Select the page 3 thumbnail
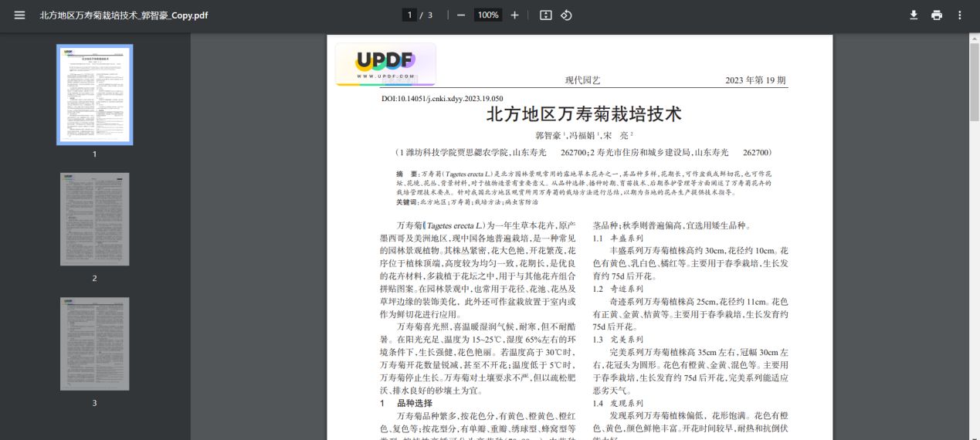 point(95,344)
